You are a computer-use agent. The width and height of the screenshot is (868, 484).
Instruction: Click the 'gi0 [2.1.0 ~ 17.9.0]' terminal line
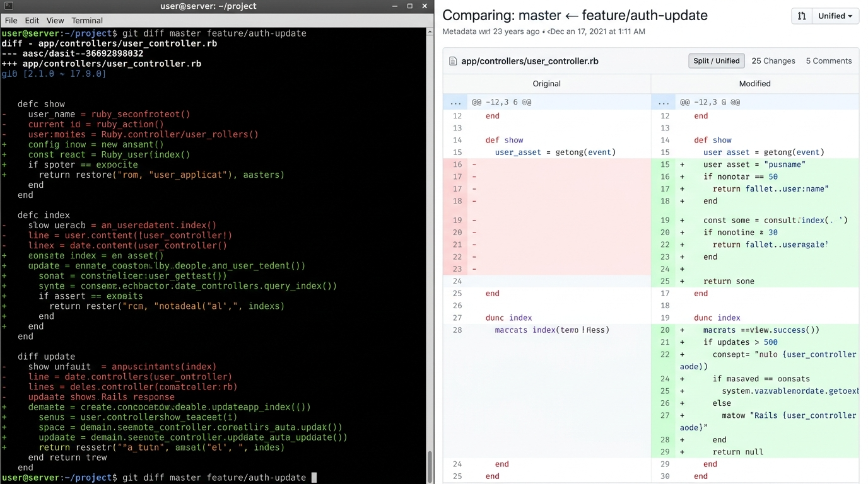[54, 74]
